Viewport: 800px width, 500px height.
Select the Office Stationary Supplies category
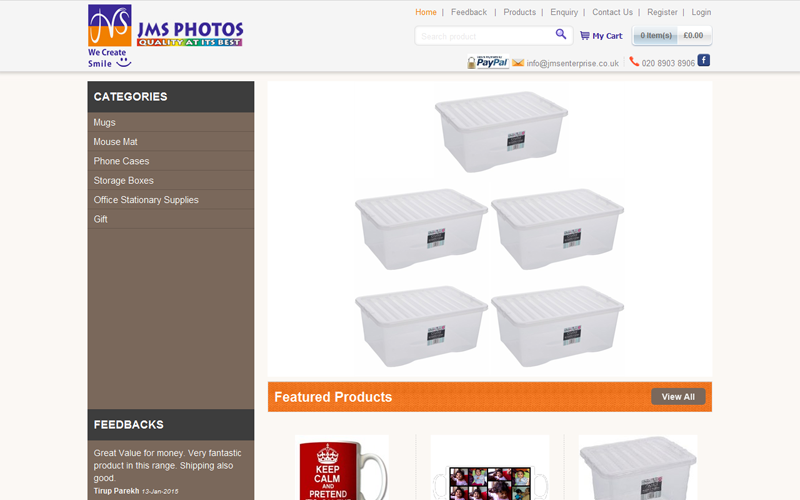click(x=171, y=200)
